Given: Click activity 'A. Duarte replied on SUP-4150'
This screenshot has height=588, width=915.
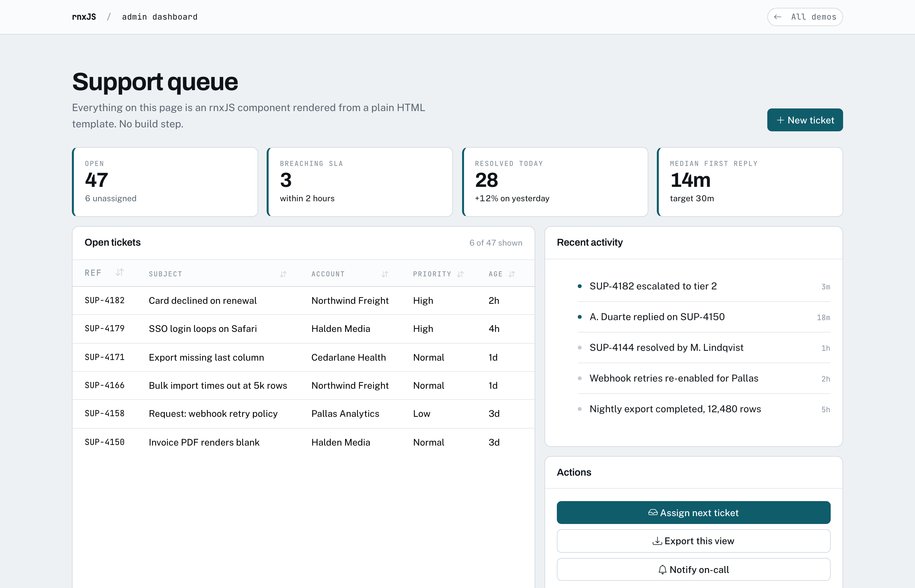Looking at the screenshot, I should point(657,317).
